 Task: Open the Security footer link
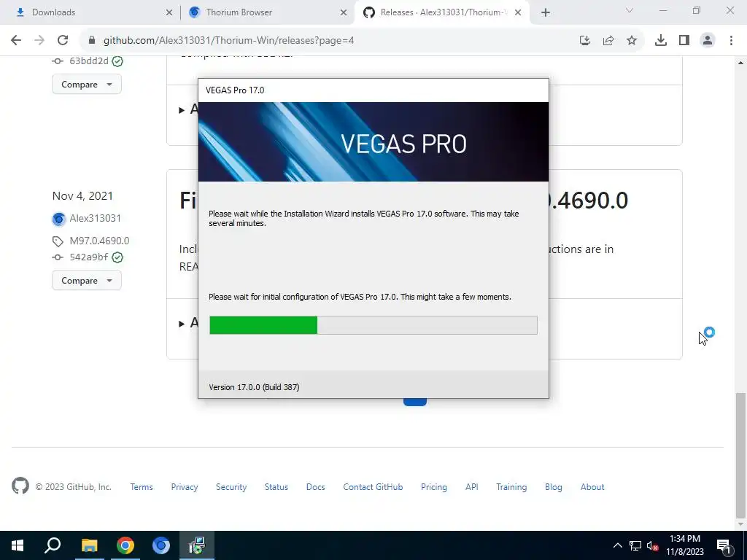[231, 487]
